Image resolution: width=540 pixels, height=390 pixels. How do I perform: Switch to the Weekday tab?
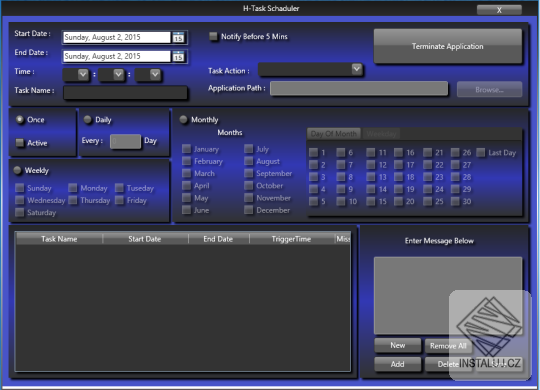tap(381, 134)
